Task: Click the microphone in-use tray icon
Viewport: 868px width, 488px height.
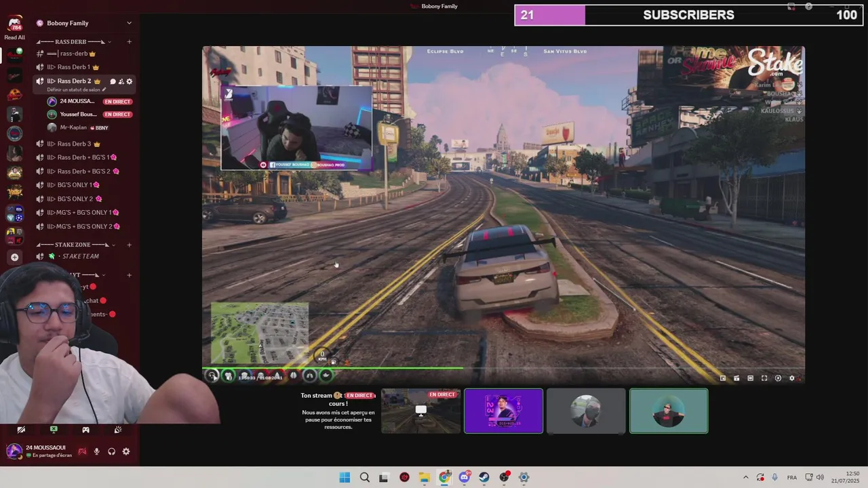Action: point(775,477)
